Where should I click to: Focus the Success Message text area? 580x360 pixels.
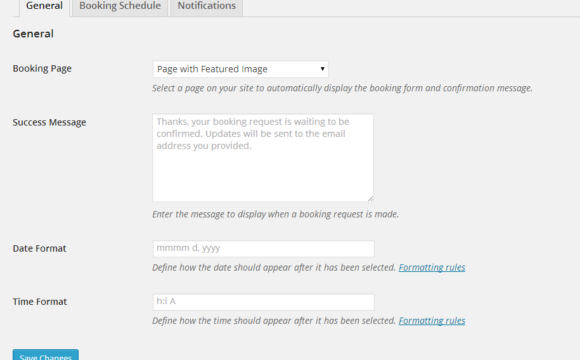coord(263,158)
